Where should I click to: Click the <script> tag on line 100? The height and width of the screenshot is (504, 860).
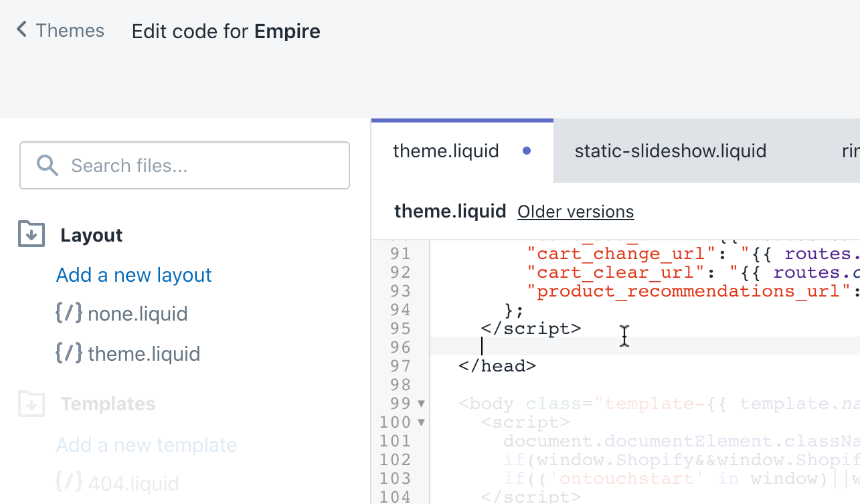coord(525,422)
